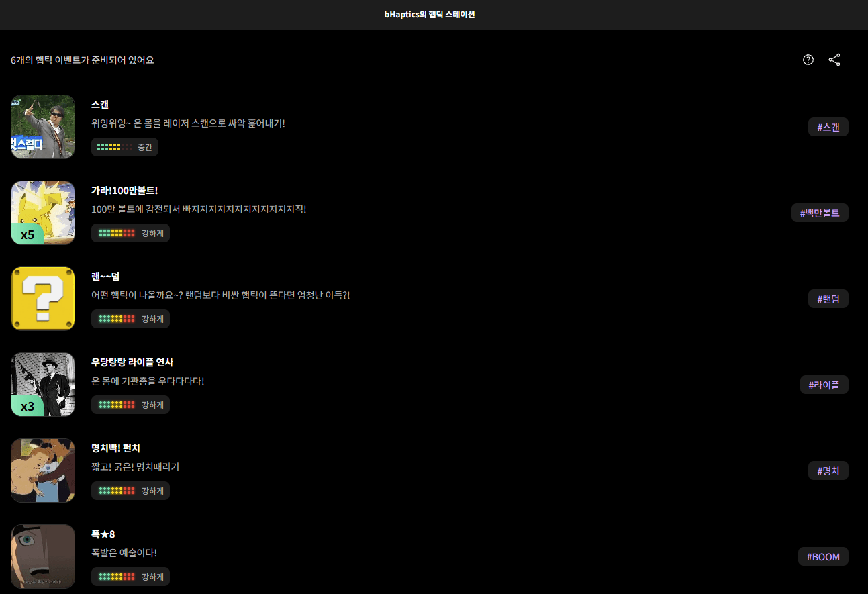
Task: Select the #명치 tag
Action: (828, 471)
